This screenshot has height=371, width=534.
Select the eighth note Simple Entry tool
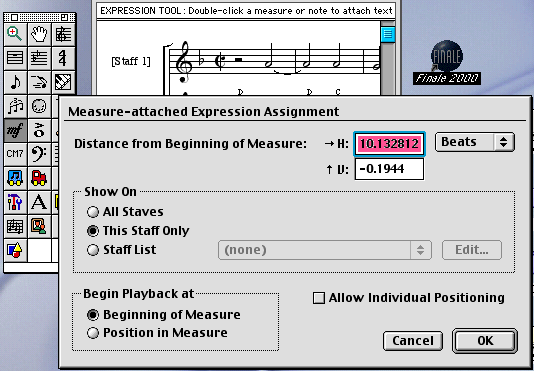point(15,82)
